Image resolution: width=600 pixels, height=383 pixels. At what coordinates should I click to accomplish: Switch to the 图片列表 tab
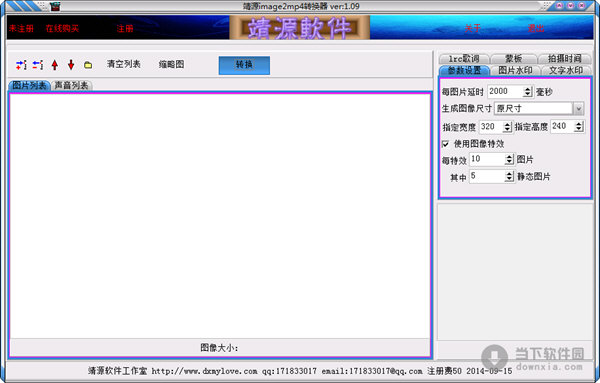[x=29, y=85]
